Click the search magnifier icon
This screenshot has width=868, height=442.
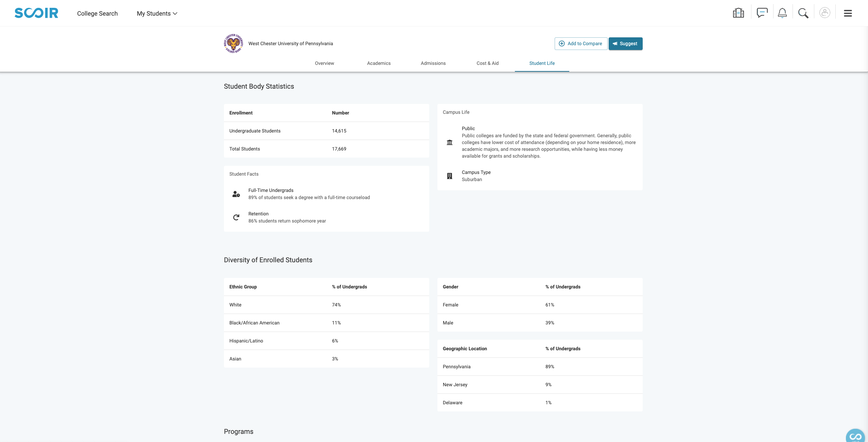803,13
